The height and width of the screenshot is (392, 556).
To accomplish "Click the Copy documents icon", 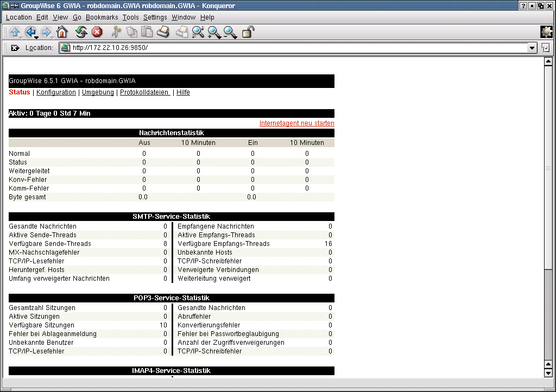I will click(x=131, y=32).
